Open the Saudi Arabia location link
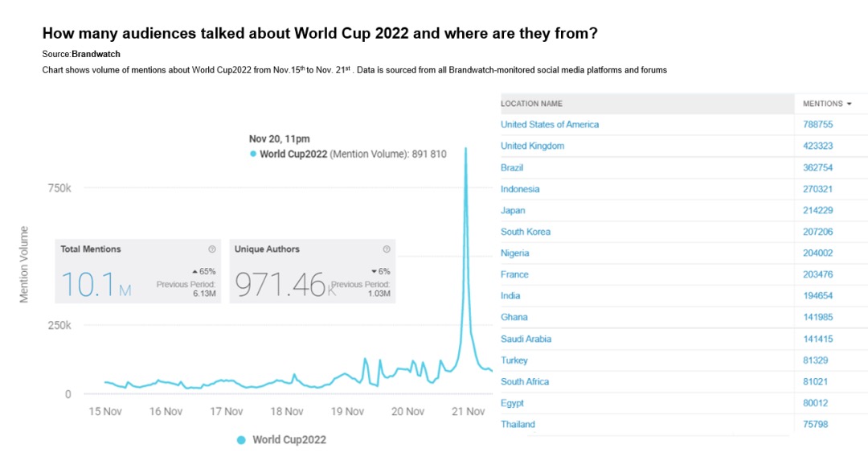The height and width of the screenshot is (461, 868). point(526,339)
